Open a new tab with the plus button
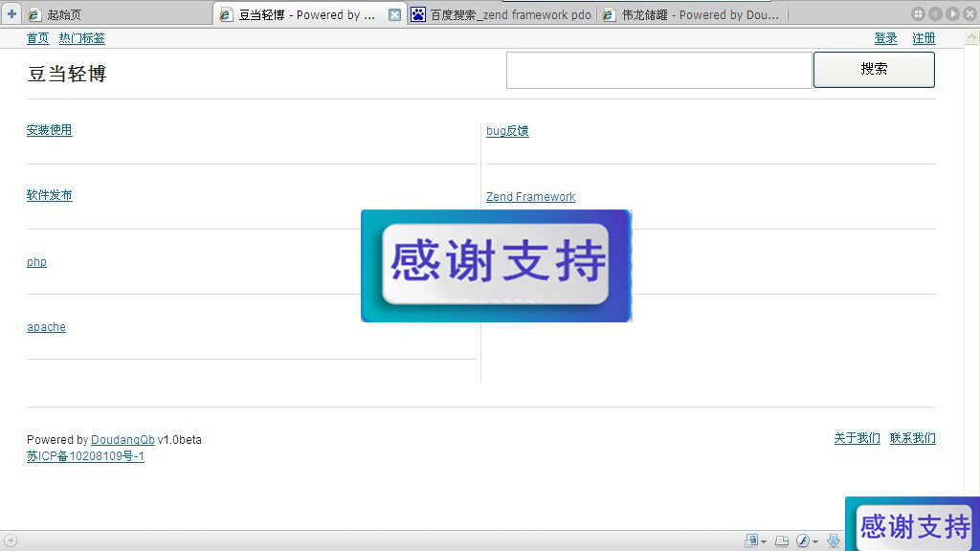980x551 pixels. pos(11,13)
